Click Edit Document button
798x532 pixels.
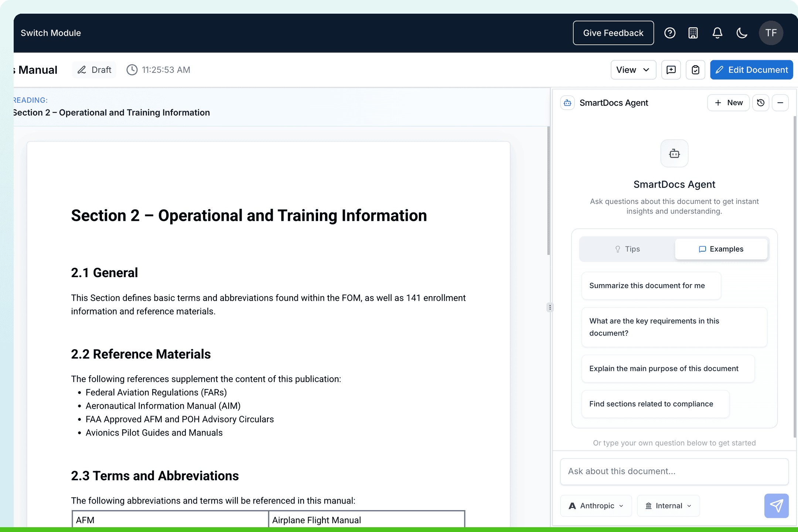pos(751,70)
